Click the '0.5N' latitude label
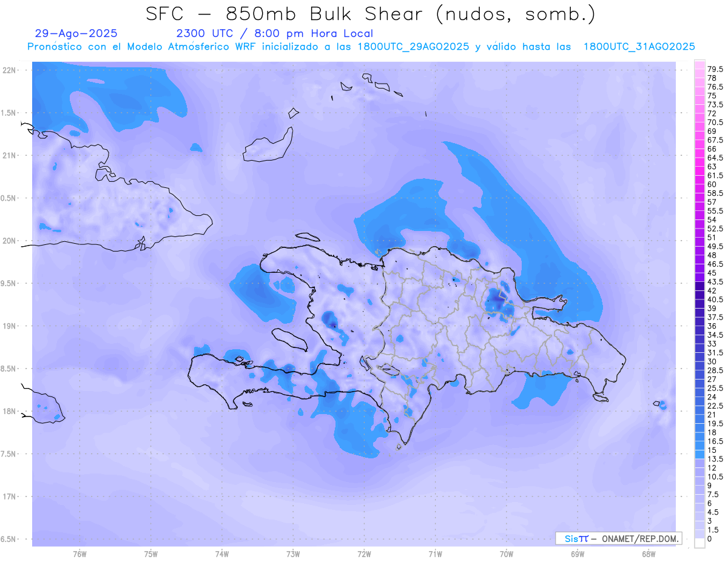 click(x=8, y=198)
